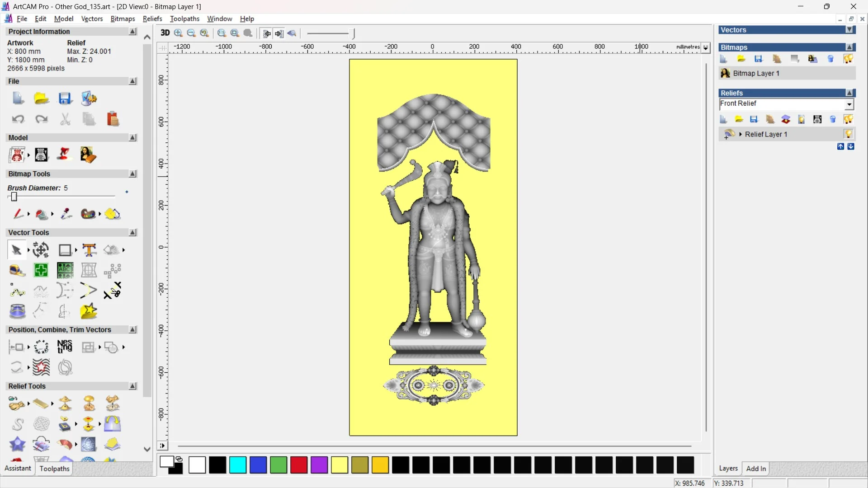
Task: Select the Zoom In tool
Action: point(178,33)
